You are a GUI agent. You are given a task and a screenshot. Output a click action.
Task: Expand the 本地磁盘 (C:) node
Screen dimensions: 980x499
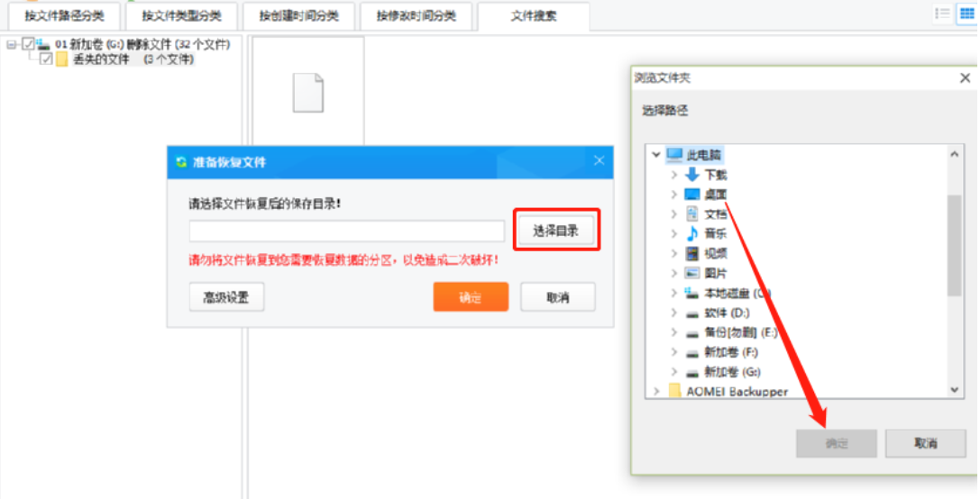pyautogui.click(x=673, y=293)
